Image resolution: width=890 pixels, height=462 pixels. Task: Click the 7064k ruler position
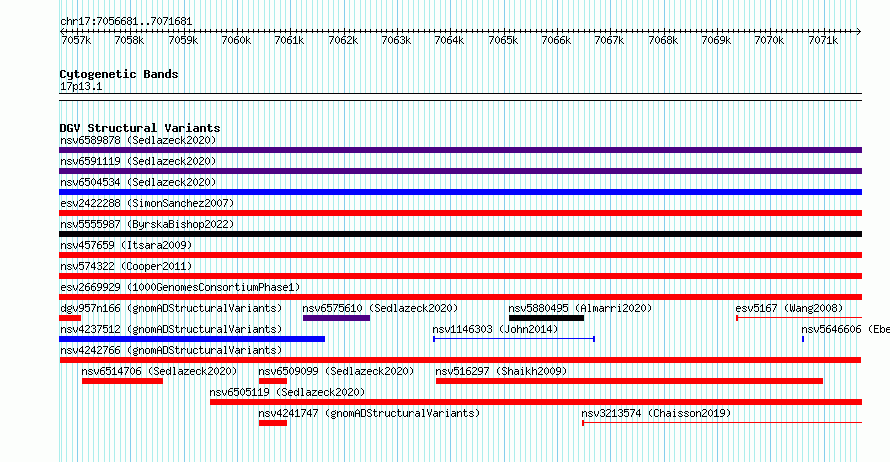[x=450, y=40]
